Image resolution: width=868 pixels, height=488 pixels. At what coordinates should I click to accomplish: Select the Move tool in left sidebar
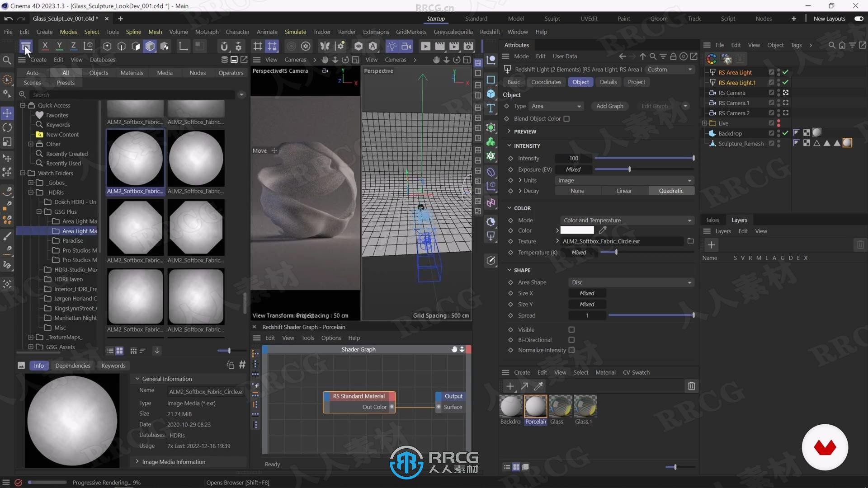[x=7, y=113]
